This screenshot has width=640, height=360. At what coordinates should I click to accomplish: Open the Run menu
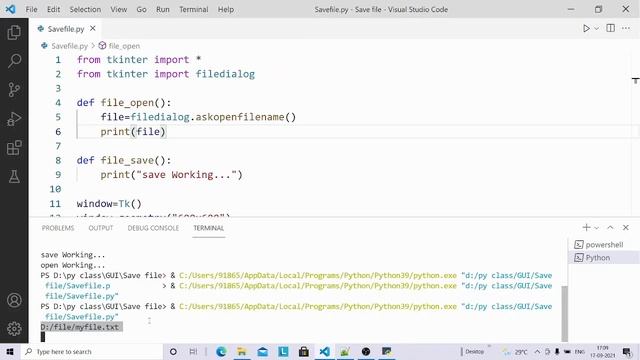pos(162,9)
